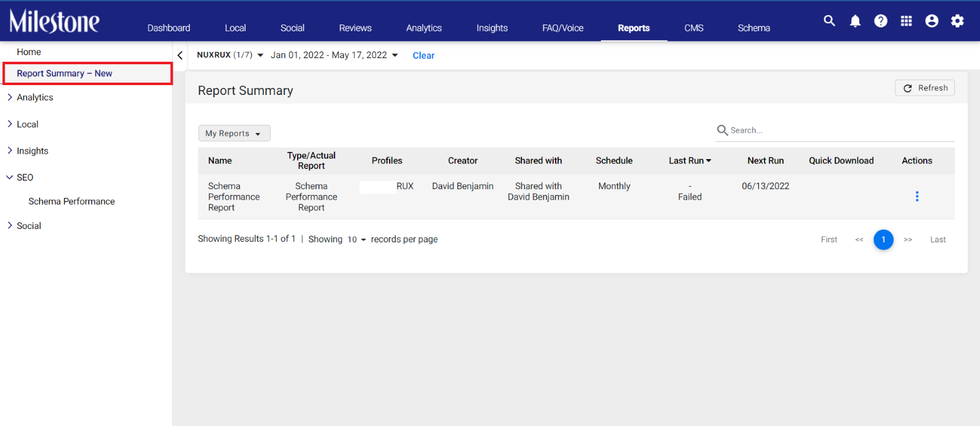The width and height of the screenshot is (980, 426).
Task: Click the search magnifier icon in top bar
Action: pos(829,21)
